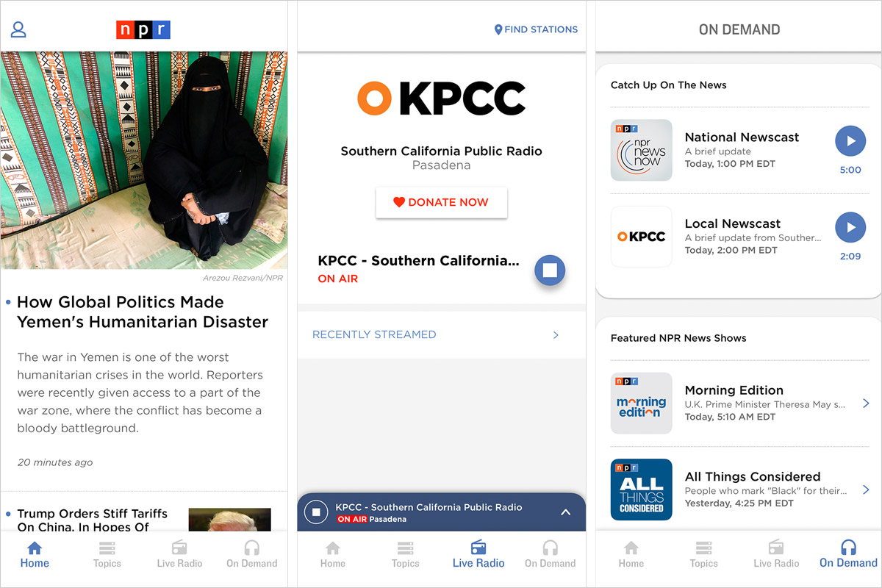Expand the mini player with up chevron
The image size is (882, 588).
[565, 512]
